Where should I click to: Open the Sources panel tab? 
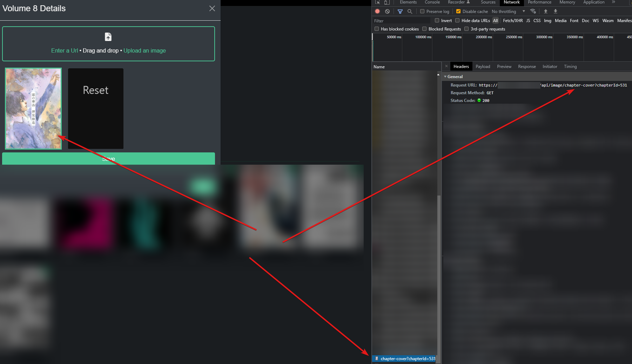point(488,2)
